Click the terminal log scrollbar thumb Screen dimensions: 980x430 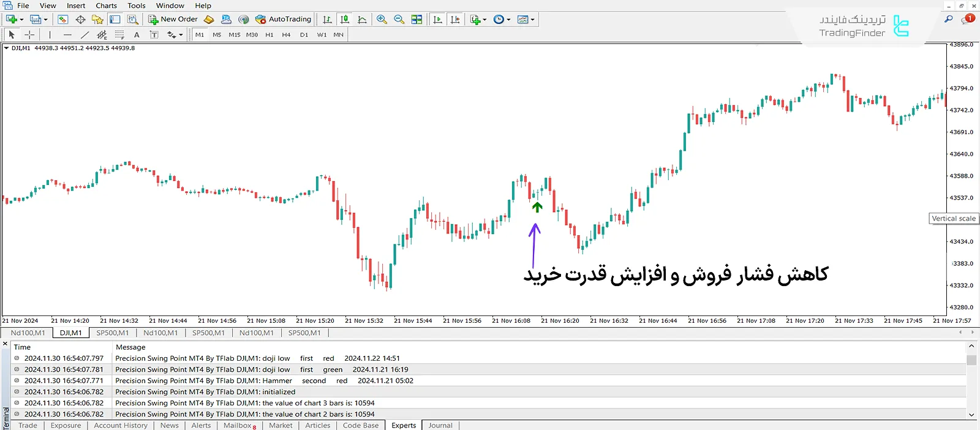[x=971, y=360]
